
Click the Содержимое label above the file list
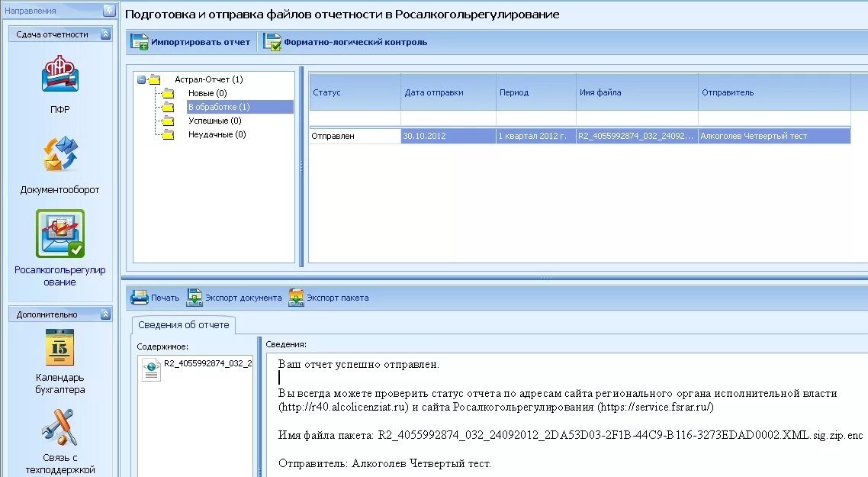(x=162, y=346)
